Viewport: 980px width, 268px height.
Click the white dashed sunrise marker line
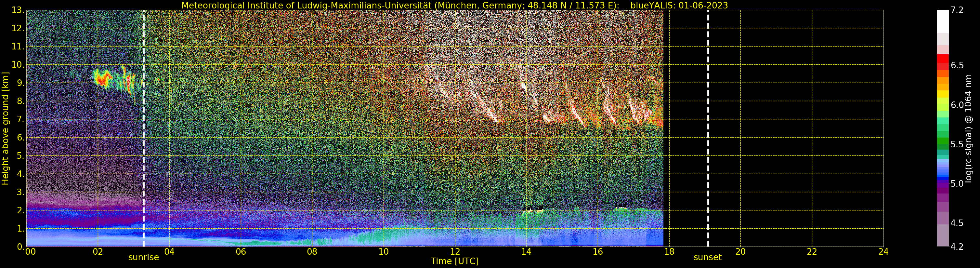pyautogui.click(x=143, y=128)
